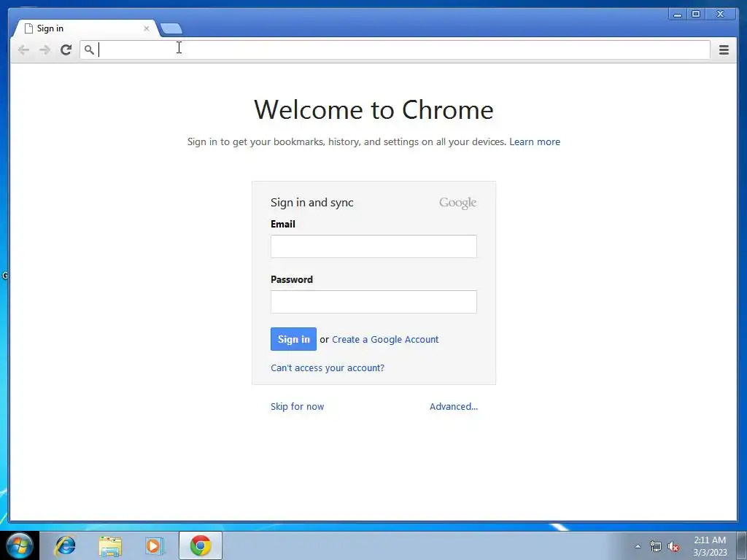Screen dimensions: 747x560
Task: Minimize the Chrome window
Action: click(x=678, y=15)
